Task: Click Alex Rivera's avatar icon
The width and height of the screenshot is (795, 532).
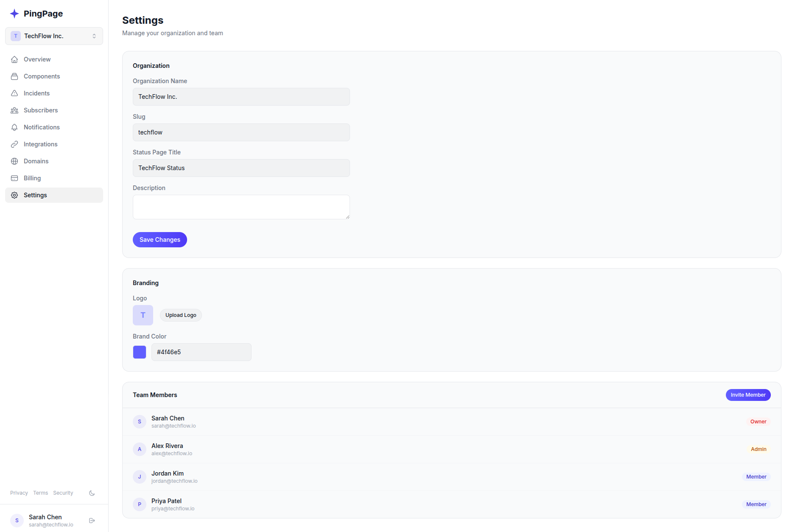Action: 140,449
